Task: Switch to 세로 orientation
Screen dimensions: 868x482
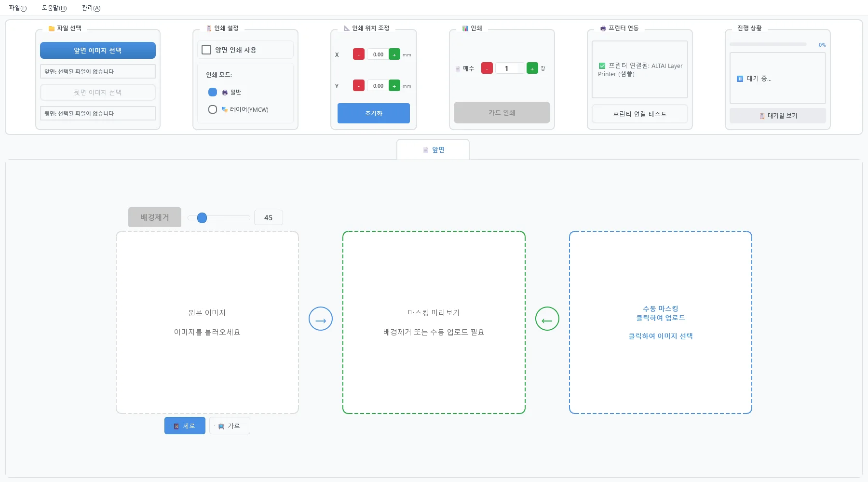Action: (185, 426)
